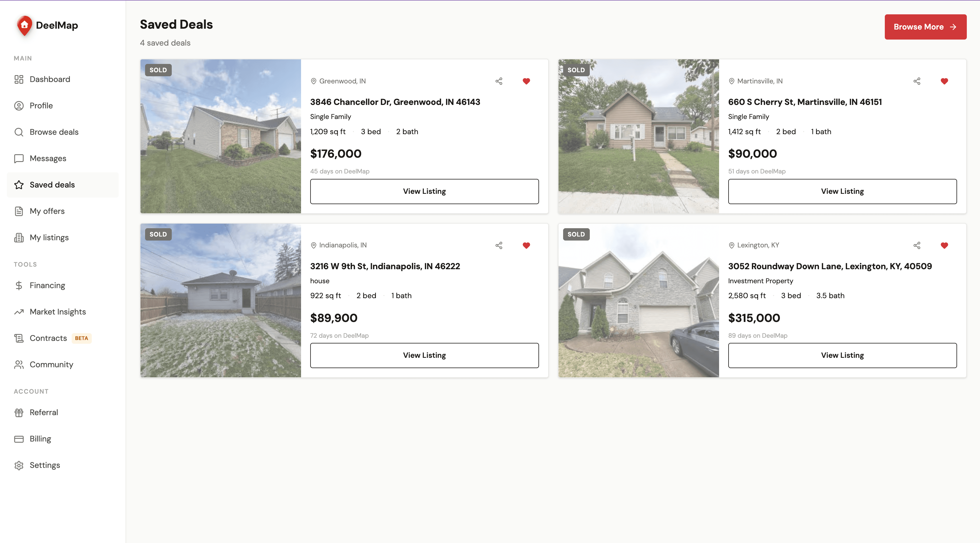This screenshot has height=543, width=980.
Task: Click the Community people icon
Action: click(19, 365)
